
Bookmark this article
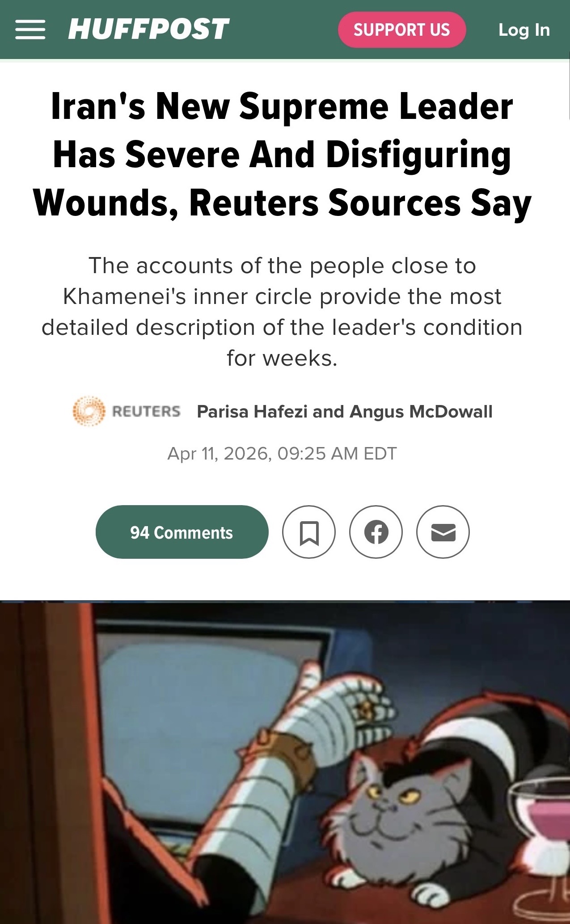click(309, 532)
